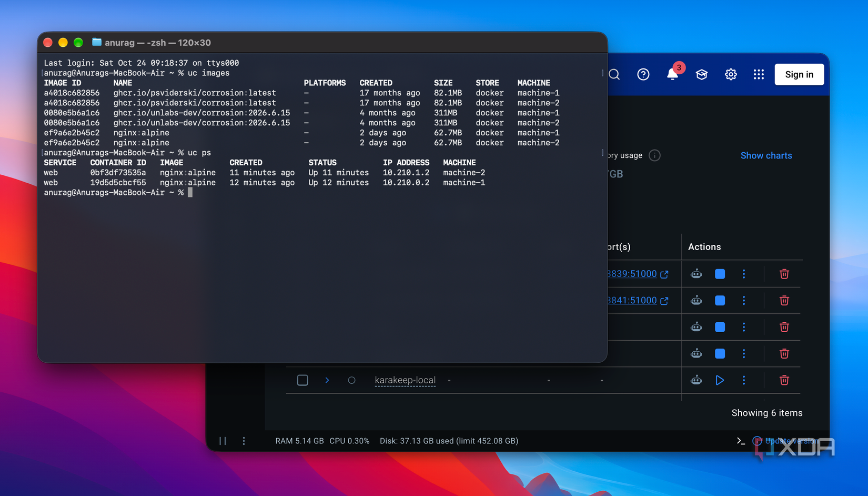Open port link 8839:51000
868x496 pixels.
pos(637,274)
